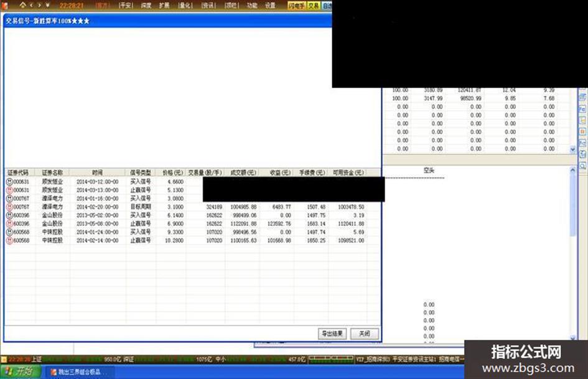Sort by 证券代码 column header
The width and height of the screenshot is (588, 379).
tap(18, 172)
